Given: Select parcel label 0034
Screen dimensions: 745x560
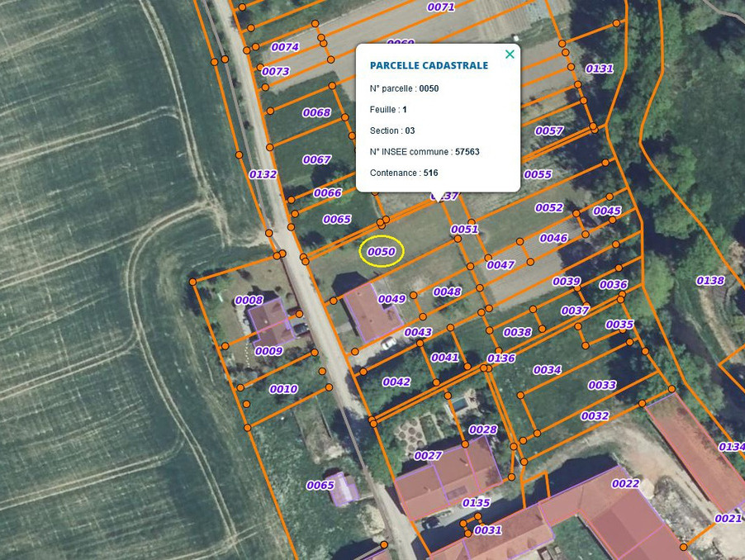Looking at the screenshot, I should tap(547, 369).
